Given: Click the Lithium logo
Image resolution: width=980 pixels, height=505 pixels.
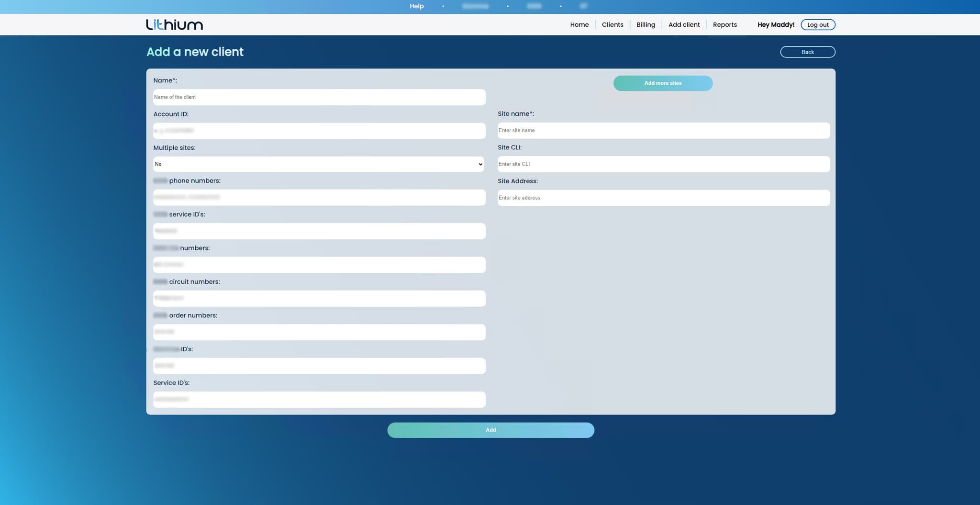Looking at the screenshot, I should 174,24.
